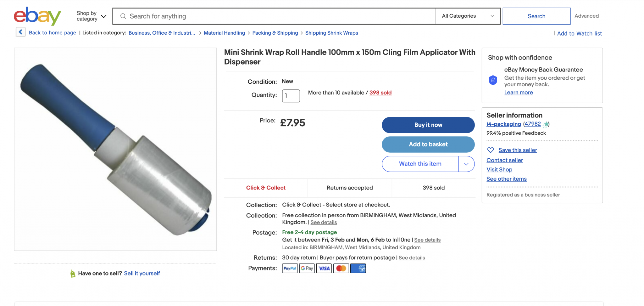Click the Google Pay payment icon

coord(307,268)
